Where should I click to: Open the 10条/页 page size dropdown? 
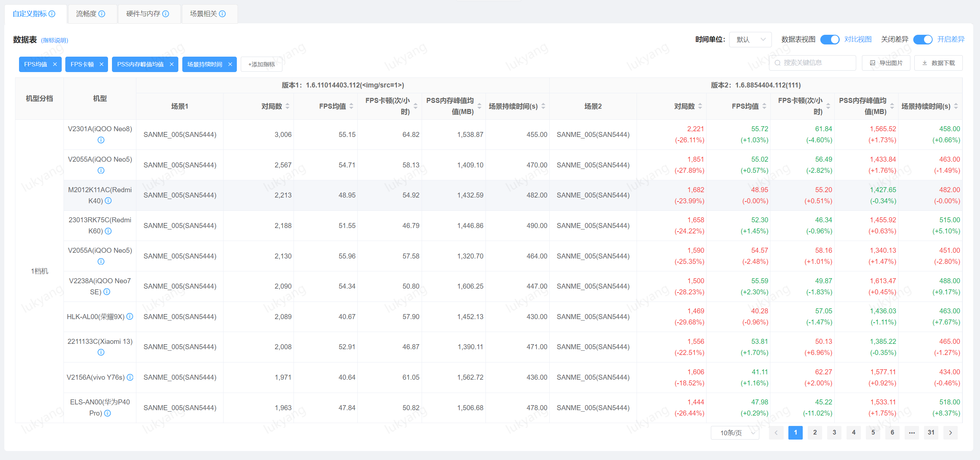click(x=735, y=433)
